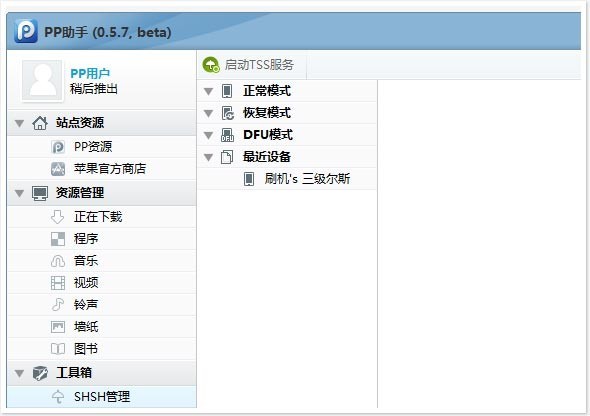590x416 pixels.
Task: Toggle the DFU模式 group triangle
Action: (x=208, y=135)
